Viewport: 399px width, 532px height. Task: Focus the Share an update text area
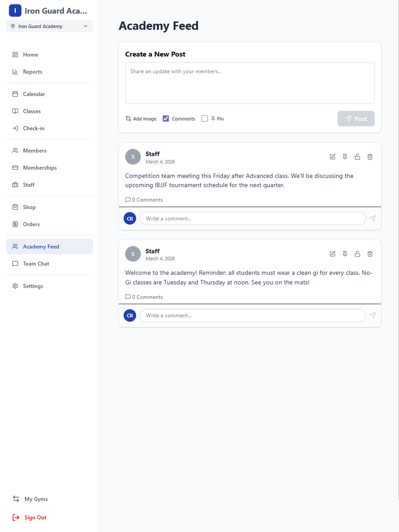pos(250,83)
